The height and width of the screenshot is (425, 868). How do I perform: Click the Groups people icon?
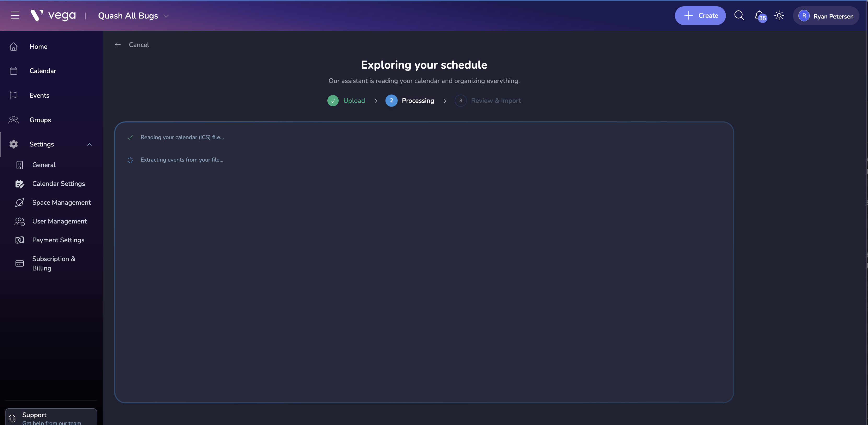(x=14, y=120)
